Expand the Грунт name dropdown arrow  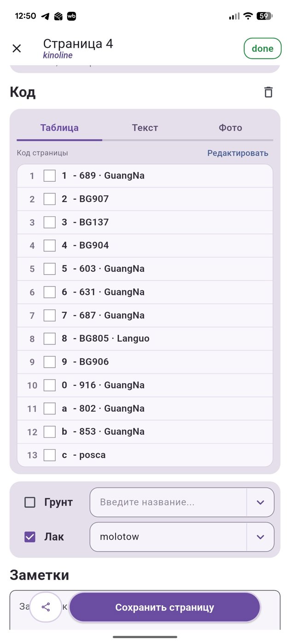[261, 502]
